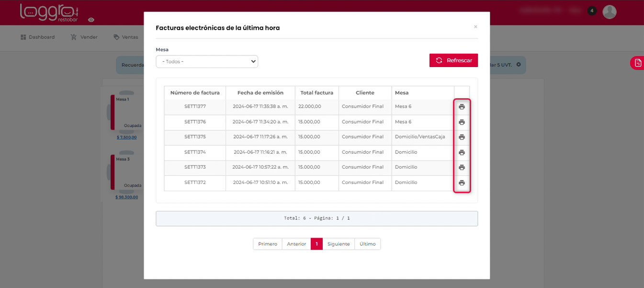Screen dimensions: 644x288
Task: Click the red electronic invoice side icon
Action: [637, 63]
